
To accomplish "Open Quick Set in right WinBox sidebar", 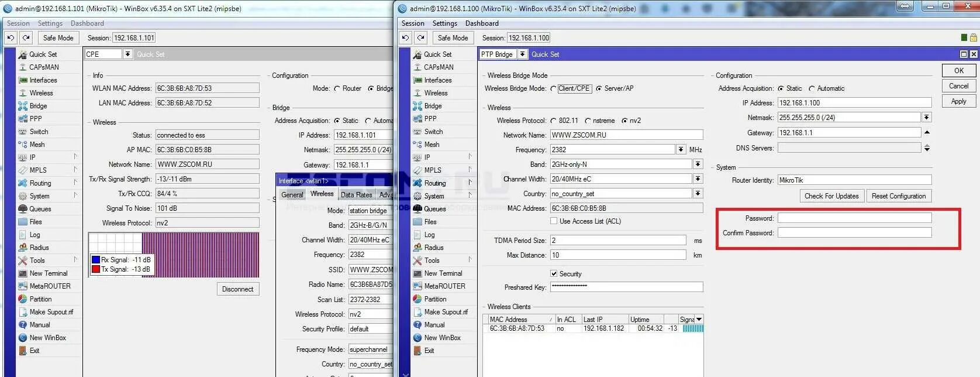I will click(x=439, y=54).
